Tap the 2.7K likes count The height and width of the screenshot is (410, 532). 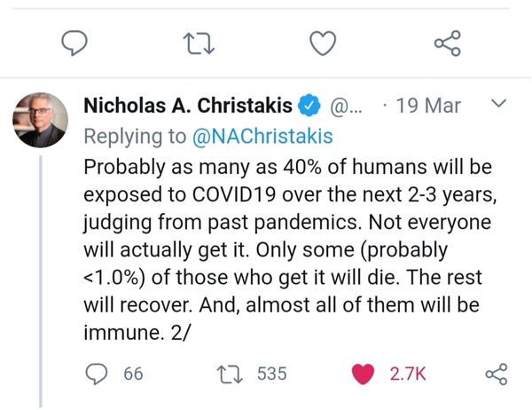(x=409, y=375)
